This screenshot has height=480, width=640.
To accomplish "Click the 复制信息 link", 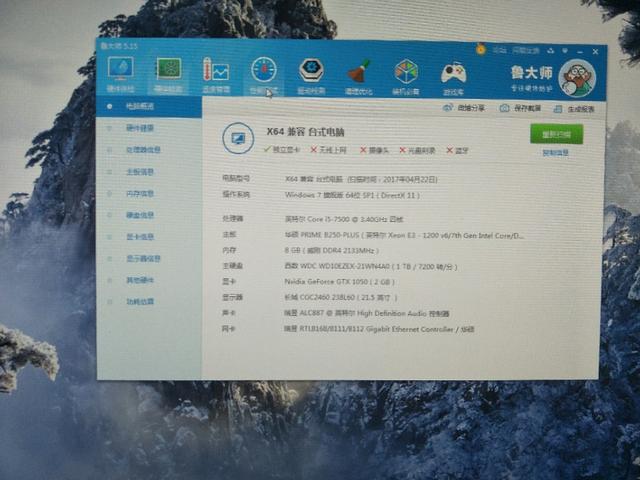I will click(556, 153).
